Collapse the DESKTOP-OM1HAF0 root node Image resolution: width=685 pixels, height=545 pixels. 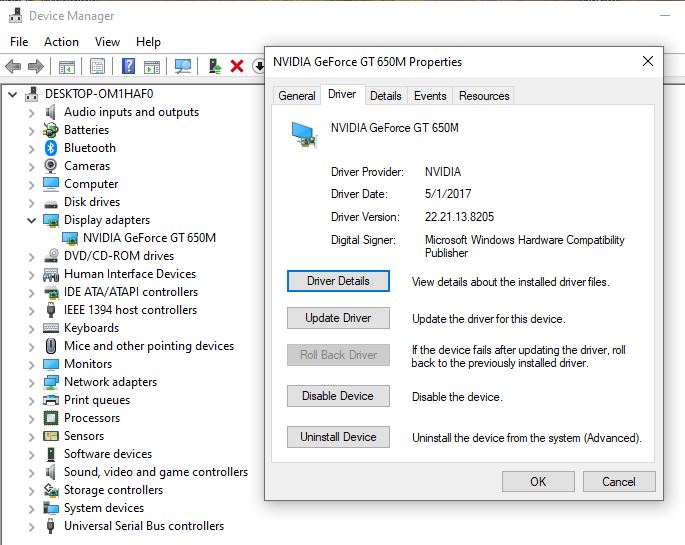[x=13, y=94]
